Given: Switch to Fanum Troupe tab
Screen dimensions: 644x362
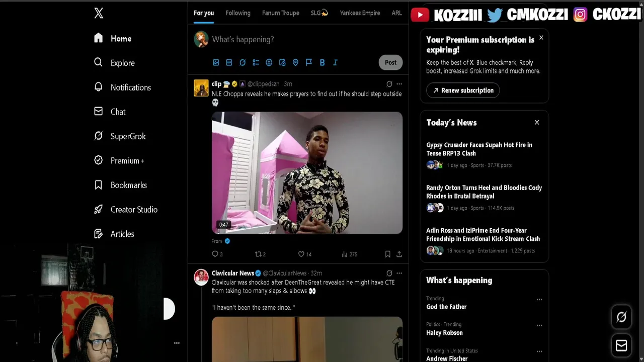Looking at the screenshot, I should coord(281,13).
